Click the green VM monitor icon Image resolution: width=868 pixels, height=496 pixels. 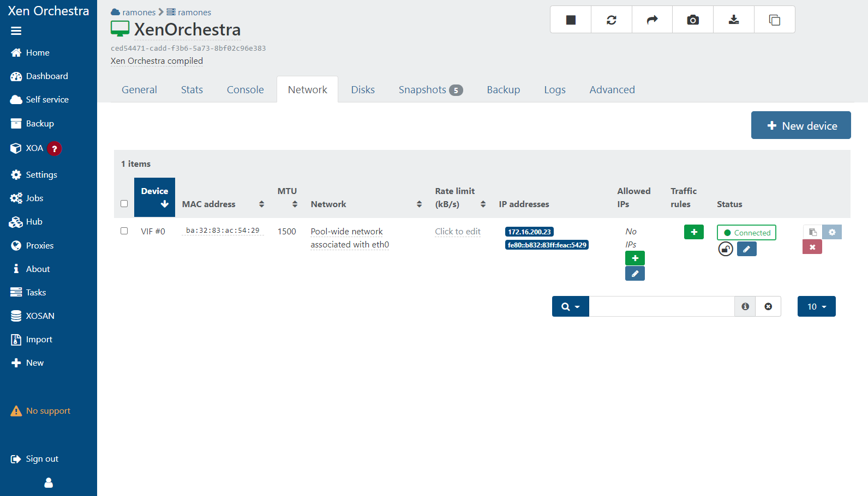(120, 28)
